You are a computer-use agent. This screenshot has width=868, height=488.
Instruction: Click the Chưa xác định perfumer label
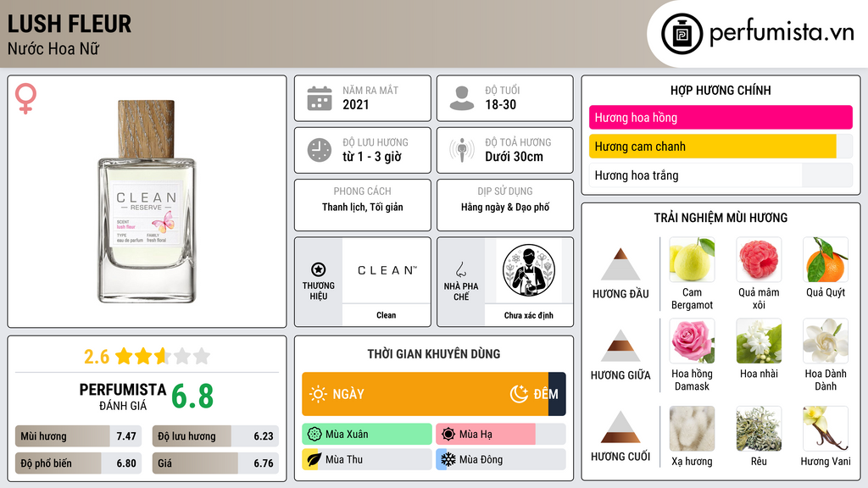point(529,315)
